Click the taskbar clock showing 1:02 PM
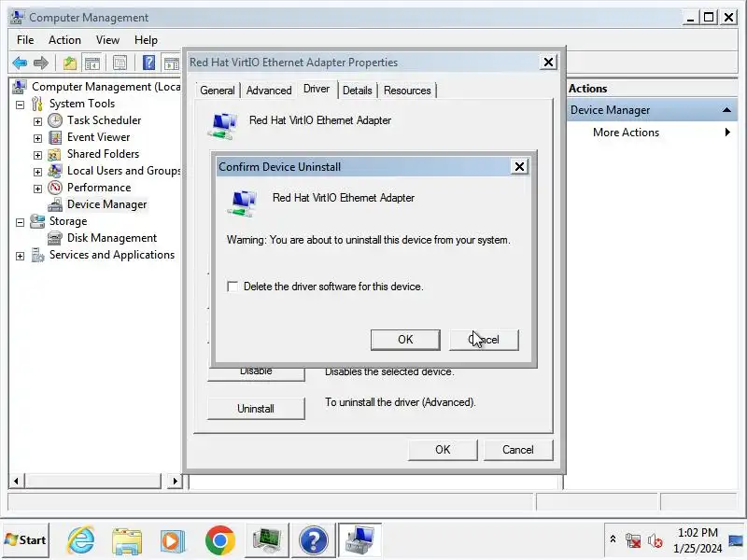The height and width of the screenshot is (560, 747). pyautogui.click(x=698, y=540)
